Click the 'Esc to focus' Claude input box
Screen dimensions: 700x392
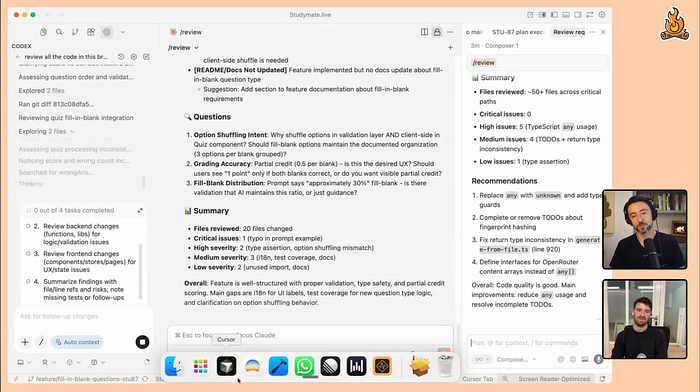click(x=310, y=335)
